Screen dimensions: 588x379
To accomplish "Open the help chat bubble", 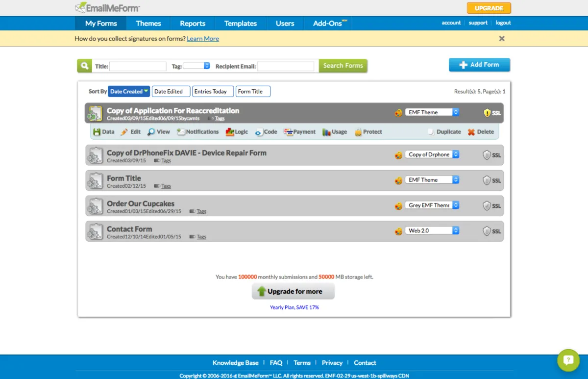I will [x=568, y=360].
